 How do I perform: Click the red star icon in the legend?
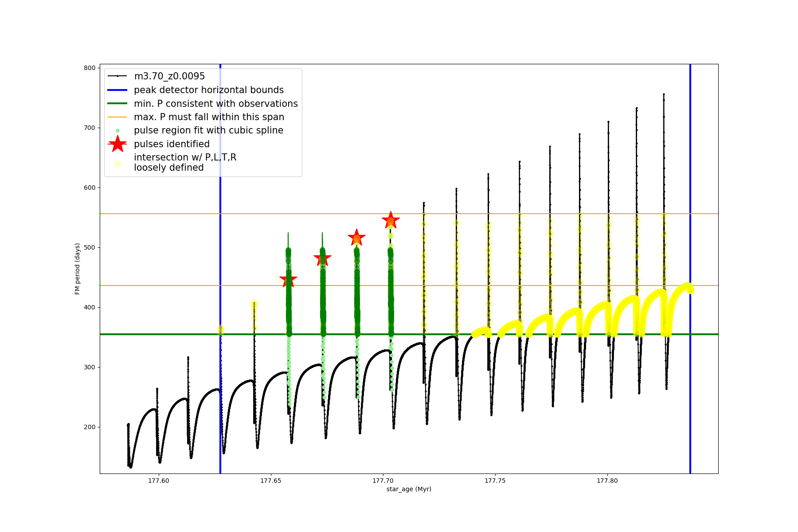pyautogui.click(x=117, y=144)
